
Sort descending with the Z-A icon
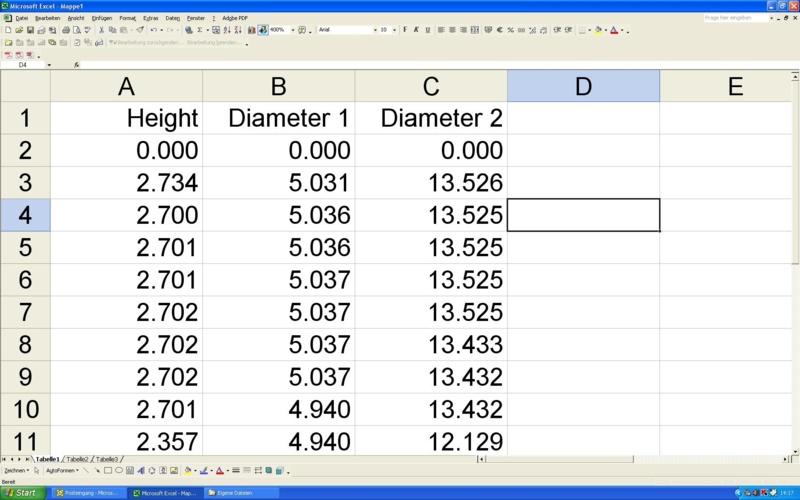click(238, 30)
